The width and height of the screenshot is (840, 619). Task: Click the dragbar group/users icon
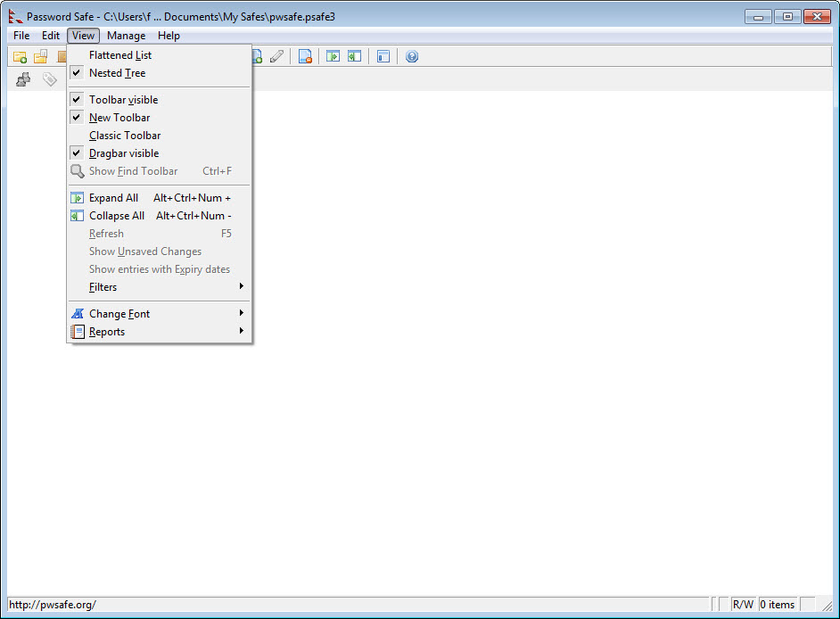[23, 79]
